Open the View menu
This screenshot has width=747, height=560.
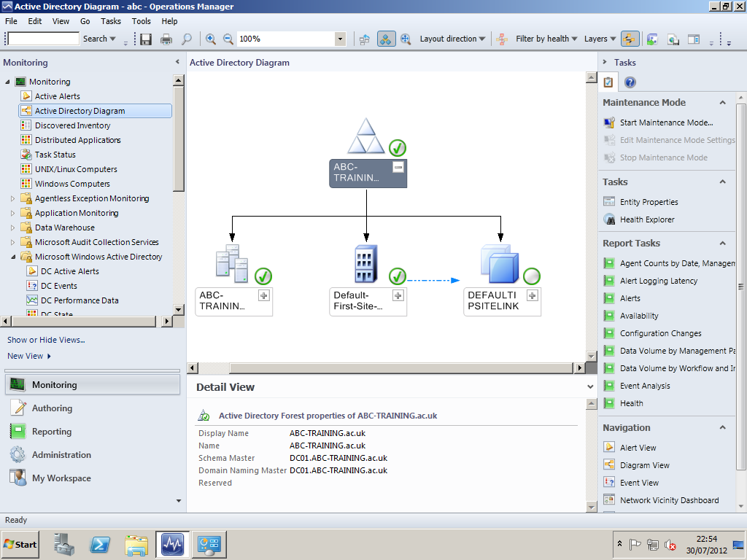[x=61, y=21]
